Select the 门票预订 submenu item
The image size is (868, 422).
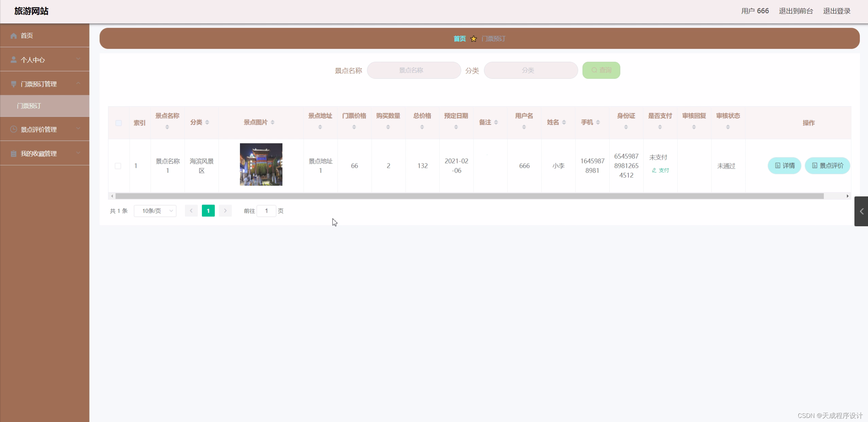point(29,106)
